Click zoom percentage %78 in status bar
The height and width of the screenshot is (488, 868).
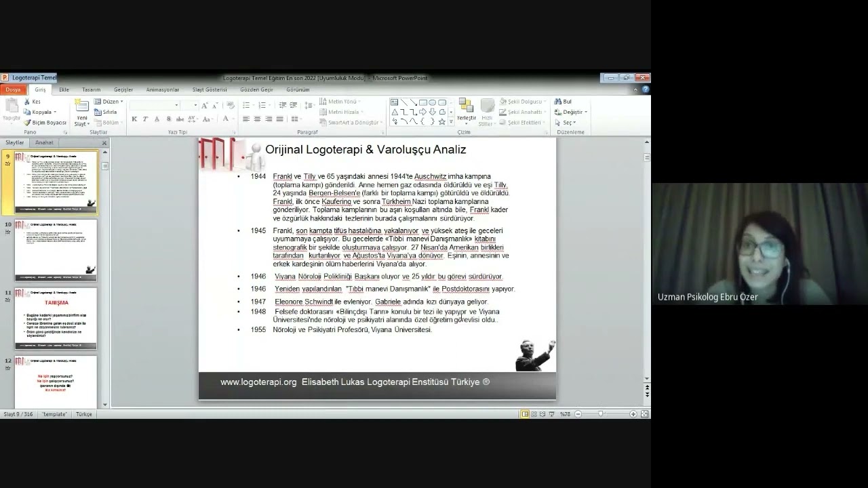[x=565, y=414]
